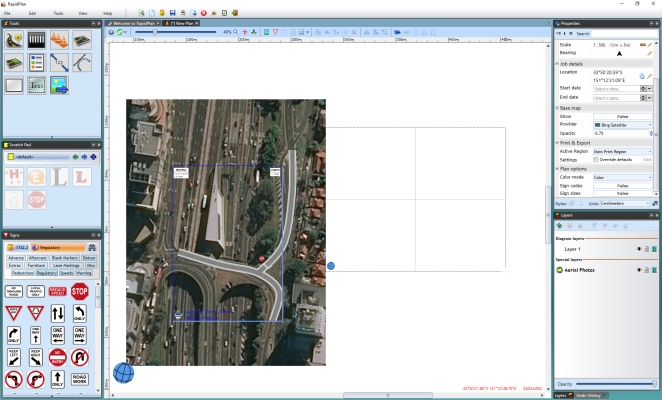Choose the REDUCE SPEED sign
Screen dimensions: 662x400
click(57, 291)
